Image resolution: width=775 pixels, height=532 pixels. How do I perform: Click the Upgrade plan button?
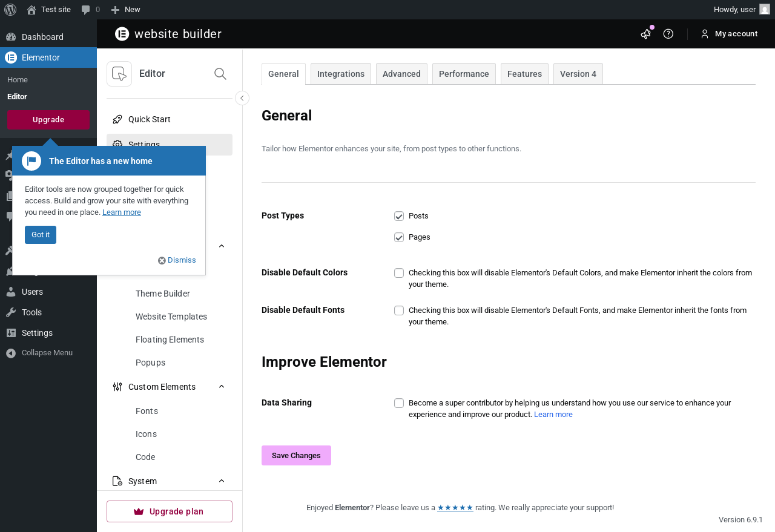170,511
